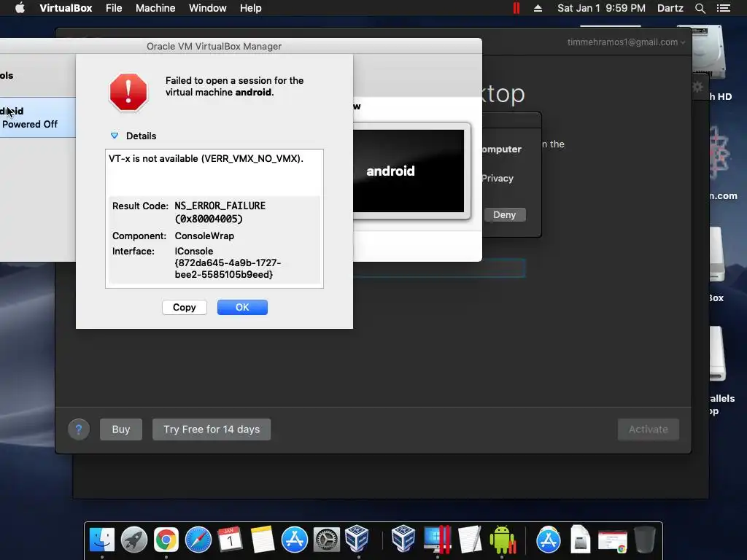Viewport: 747px width, 560px height.
Task: Open the minimized Chrome window in dock
Action: 613,540
